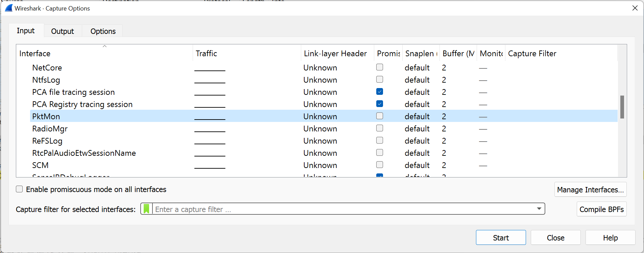Click the Monitor Mode column header
This screenshot has height=253, width=644.
coord(491,53)
